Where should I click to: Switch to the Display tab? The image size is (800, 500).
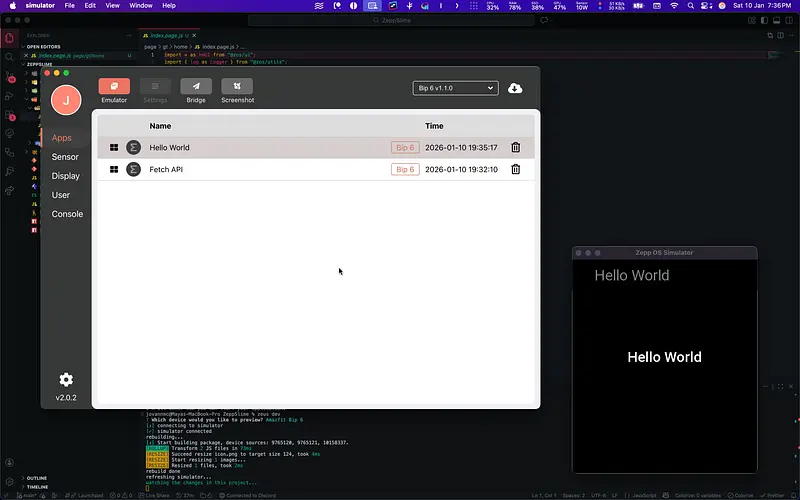[66, 176]
